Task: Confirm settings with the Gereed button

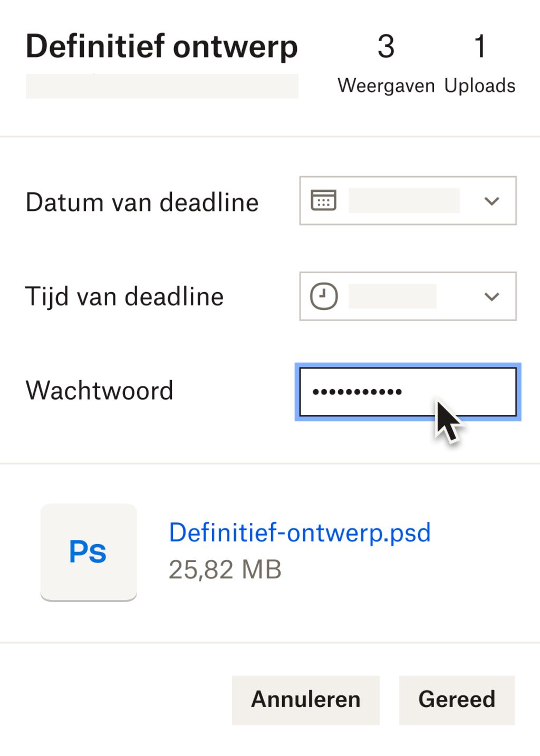Action: (x=457, y=700)
